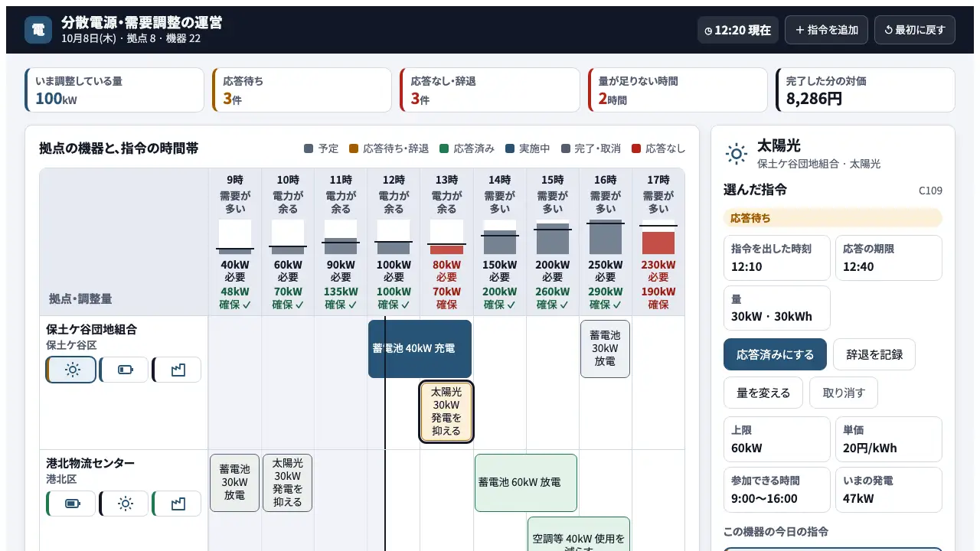980x551 pixels.
Task: Click the 辞退を記録 button
Action: [x=874, y=354]
